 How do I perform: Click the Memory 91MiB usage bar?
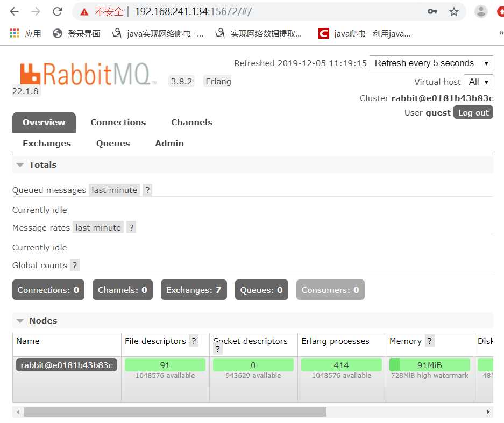tap(429, 365)
